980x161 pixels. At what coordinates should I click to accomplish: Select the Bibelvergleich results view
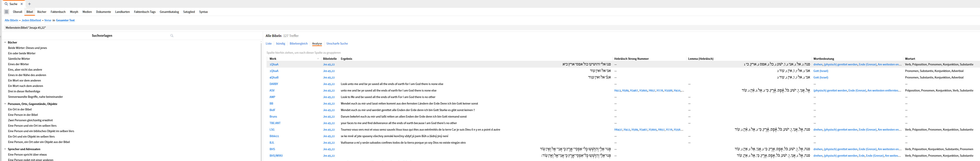coord(299,43)
